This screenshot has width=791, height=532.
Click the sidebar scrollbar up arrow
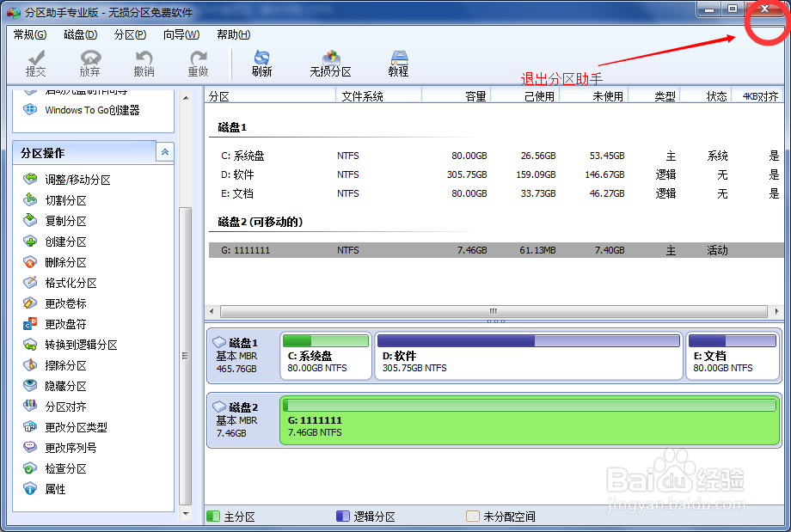[186, 98]
